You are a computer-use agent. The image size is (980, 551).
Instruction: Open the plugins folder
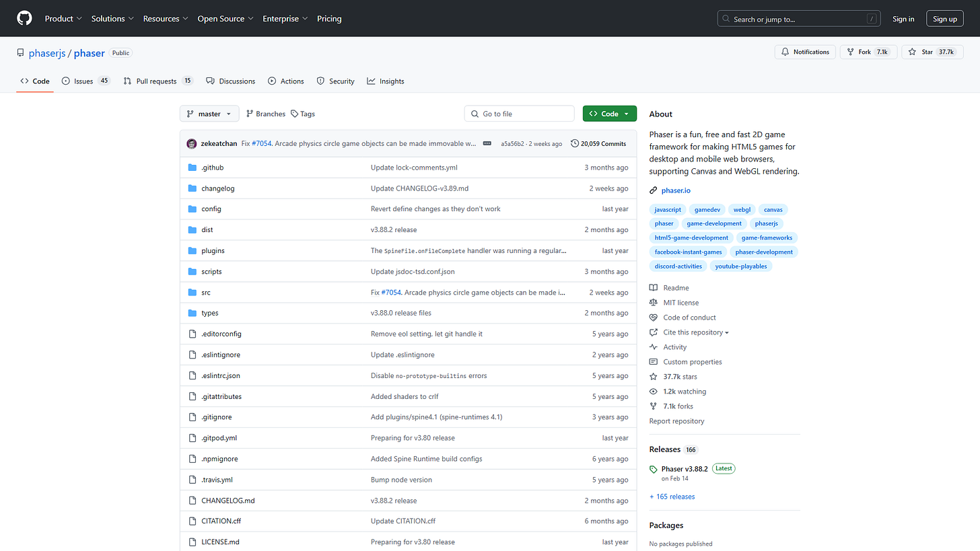tap(213, 251)
